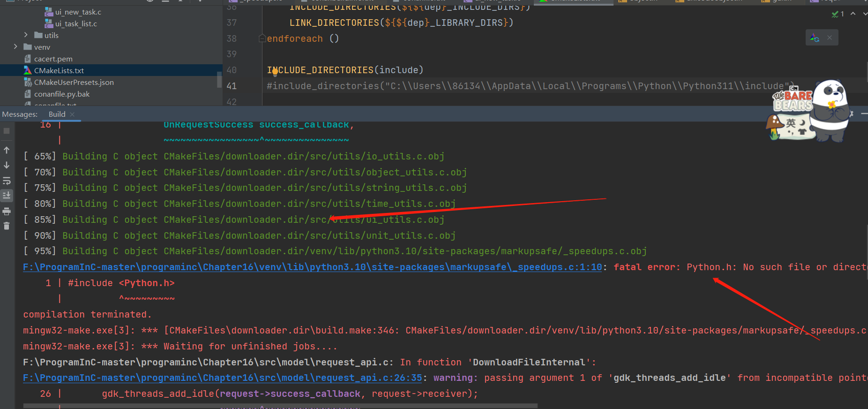Go to the next message with down arrow
The width and height of the screenshot is (868, 409).
click(x=7, y=165)
